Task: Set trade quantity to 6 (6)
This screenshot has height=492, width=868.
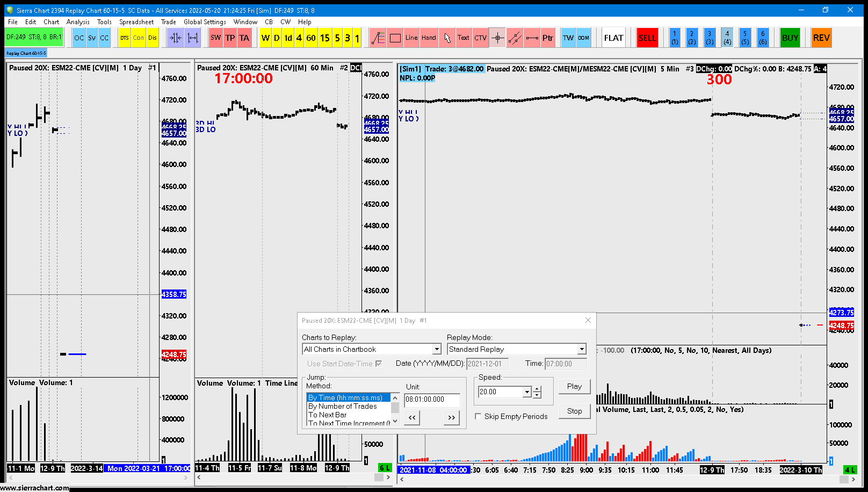Action: 763,38
